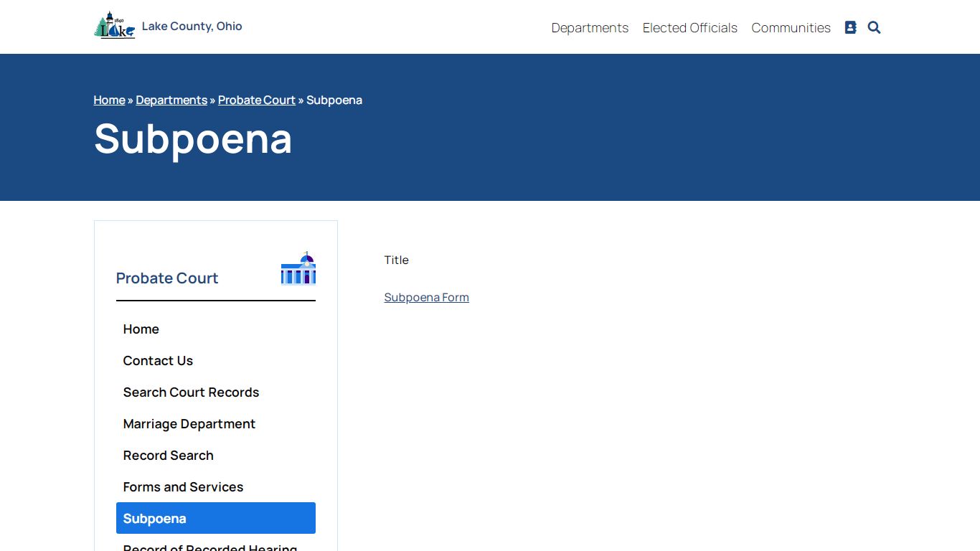980x551 pixels.
Task: Open the Subpoena Form link
Action: pos(426,297)
